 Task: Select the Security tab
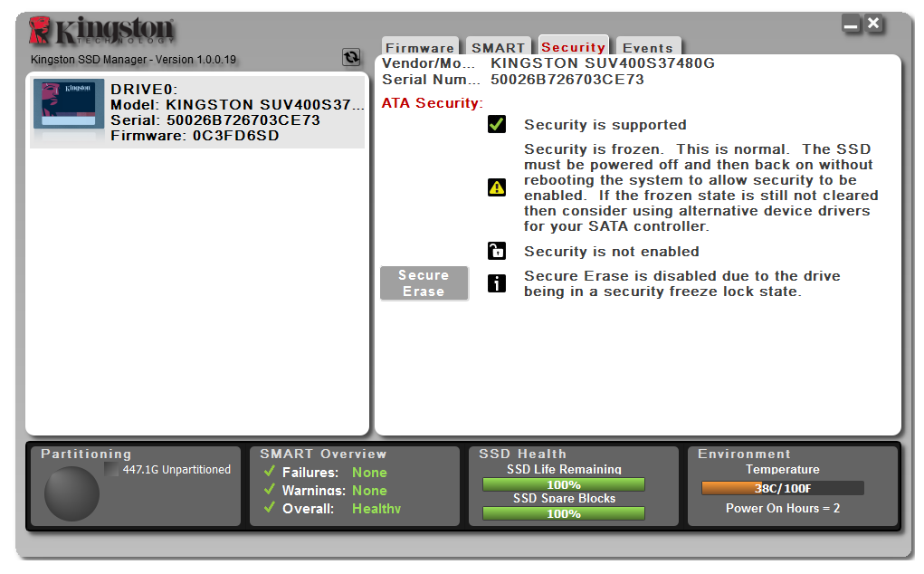(574, 46)
